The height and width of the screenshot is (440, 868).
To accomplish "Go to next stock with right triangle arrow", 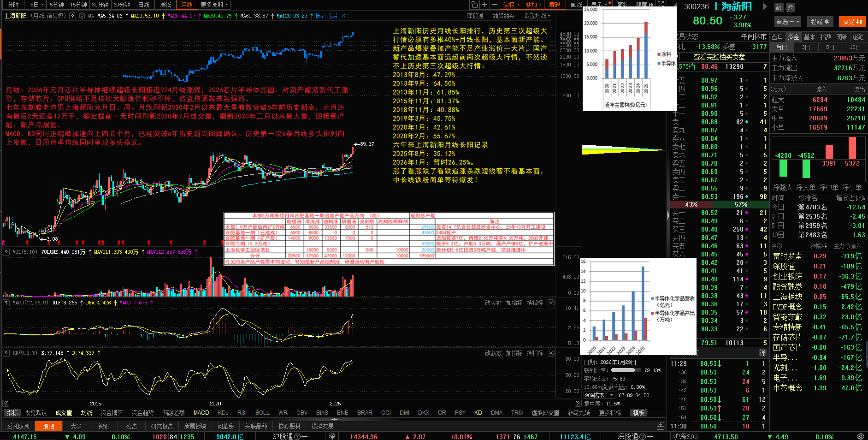I will (765, 7).
